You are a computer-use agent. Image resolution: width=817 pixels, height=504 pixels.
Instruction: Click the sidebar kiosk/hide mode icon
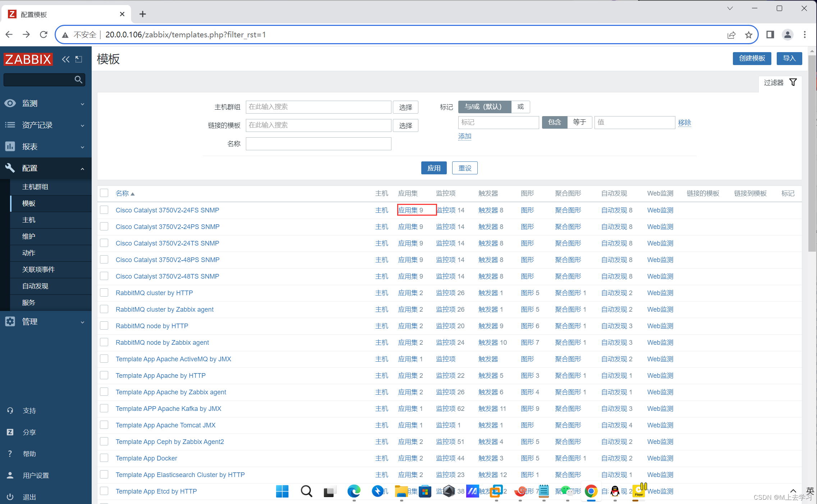coord(79,59)
